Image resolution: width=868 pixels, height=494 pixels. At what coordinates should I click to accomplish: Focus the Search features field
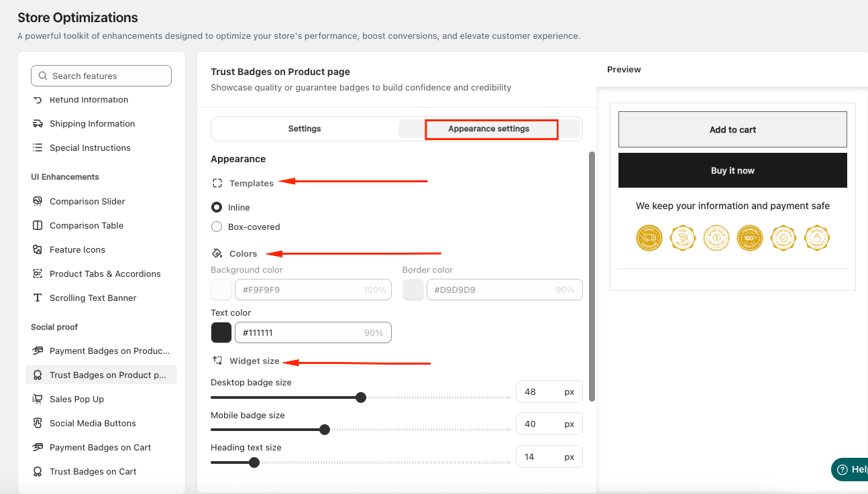pos(101,76)
